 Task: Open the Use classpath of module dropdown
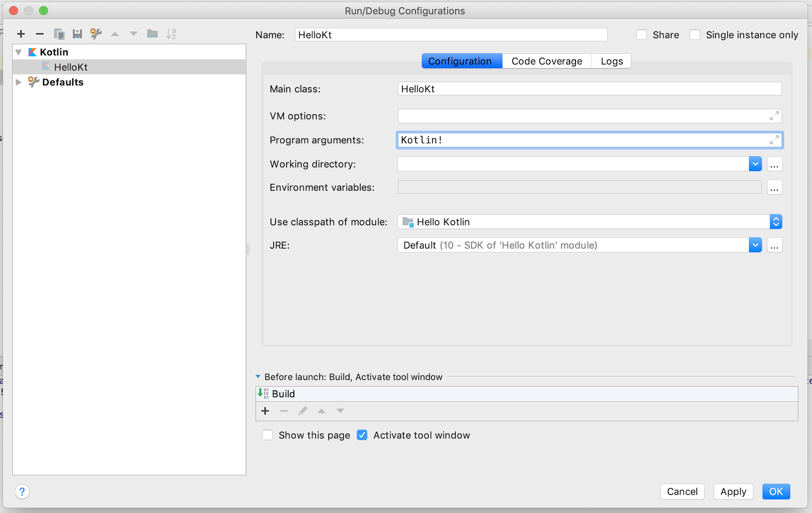[775, 222]
